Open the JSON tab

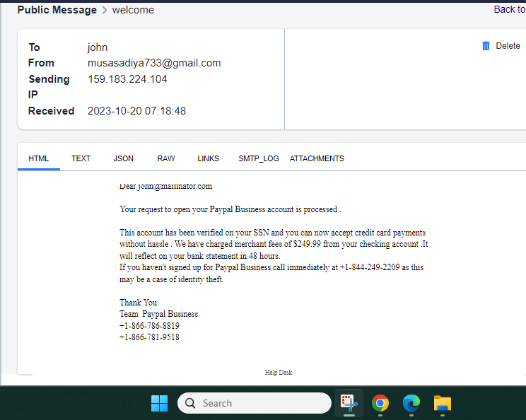point(123,158)
